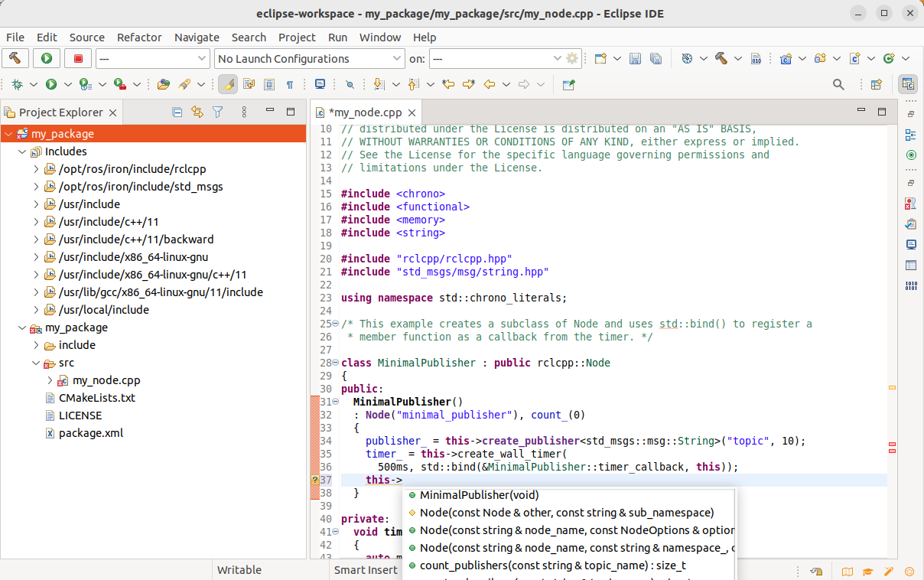The image size is (924, 580).
Task: Expand the /usr/include tree item
Action: pos(35,204)
